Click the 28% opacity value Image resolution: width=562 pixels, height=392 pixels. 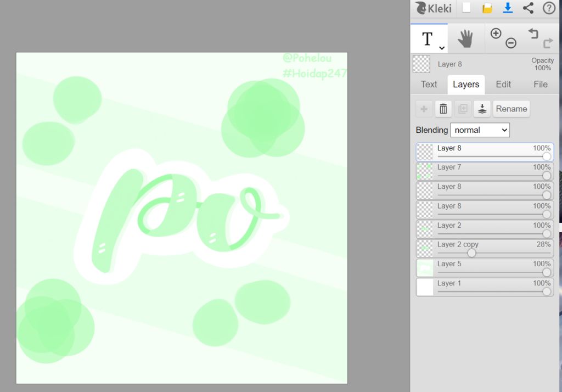pyautogui.click(x=543, y=244)
